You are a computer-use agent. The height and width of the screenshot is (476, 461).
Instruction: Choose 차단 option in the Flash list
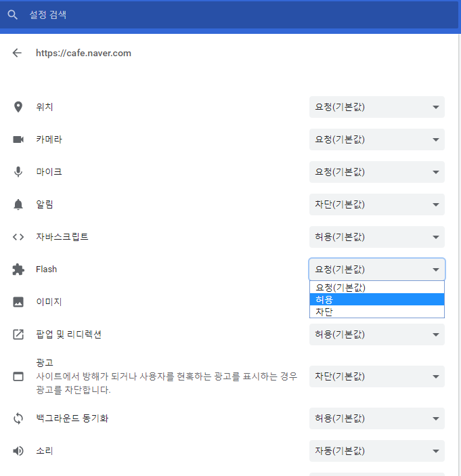376,311
